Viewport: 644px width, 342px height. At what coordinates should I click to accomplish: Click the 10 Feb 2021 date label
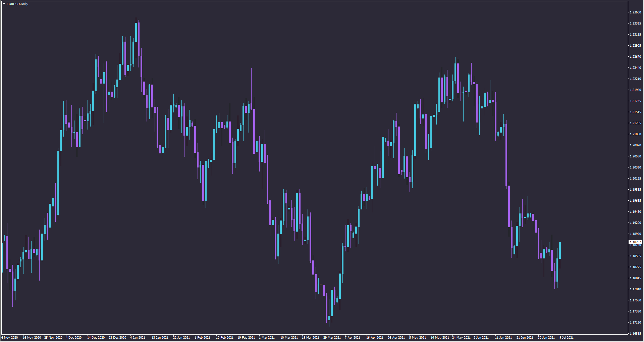click(225, 338)
